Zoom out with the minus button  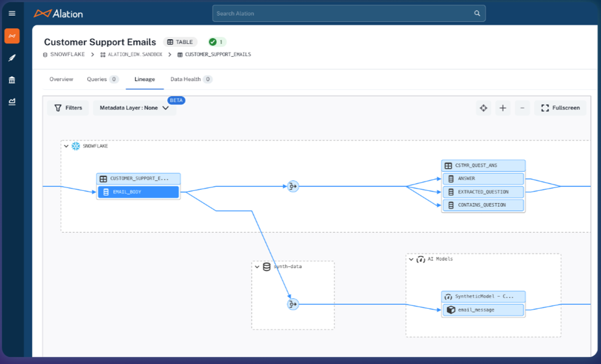point(522,108)
